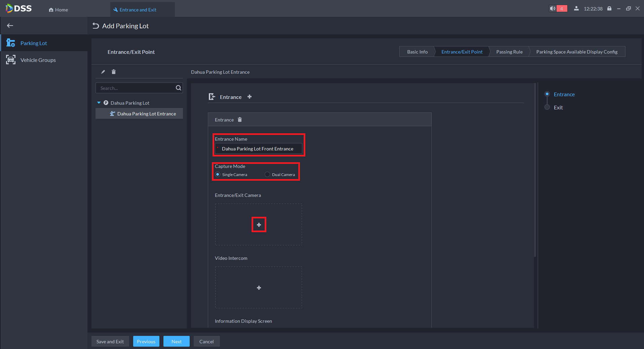The height and width of the screenshot is (349, 644).
Task: Click the edit pencil icon above search
Action: 103,72
